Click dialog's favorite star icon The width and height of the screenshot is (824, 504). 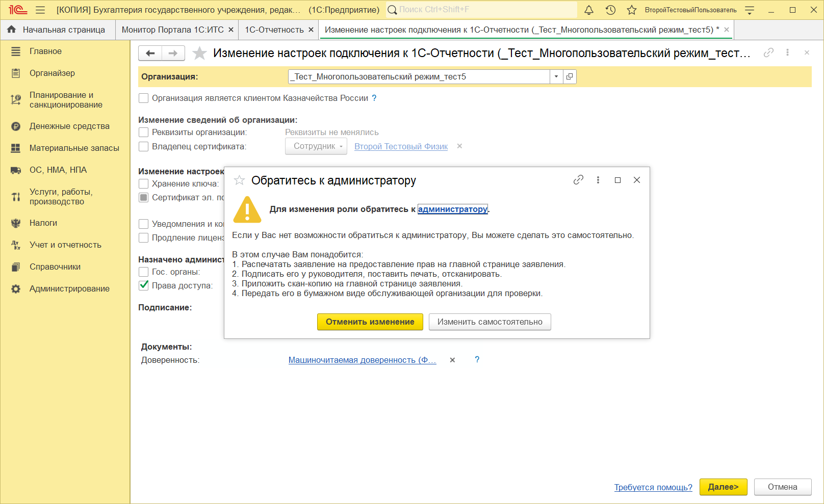239,180
